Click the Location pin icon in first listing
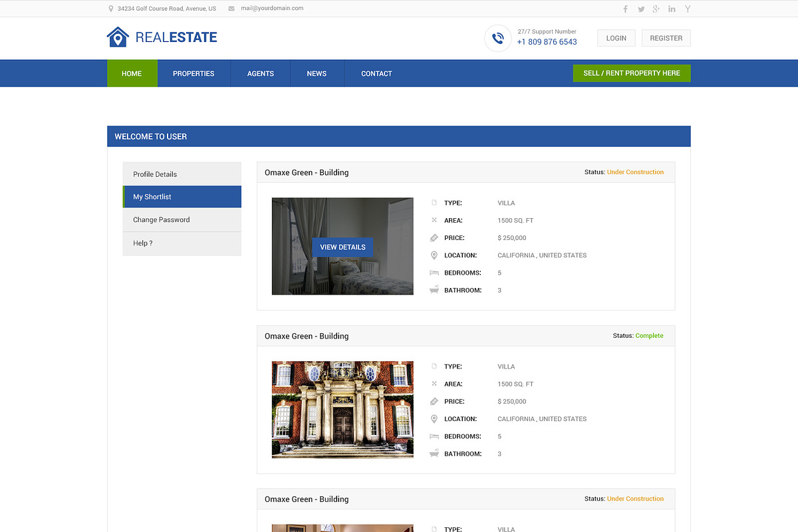 [x=434, y=255]
